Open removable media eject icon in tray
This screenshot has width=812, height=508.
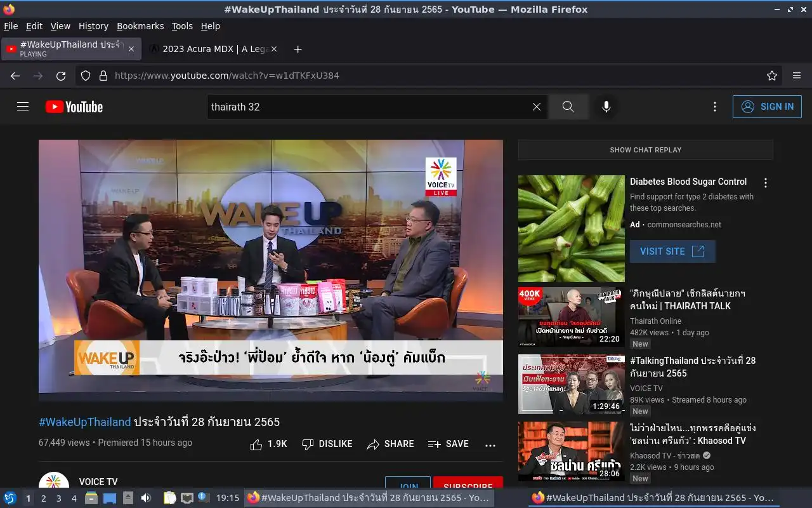(x=128, y=498)
